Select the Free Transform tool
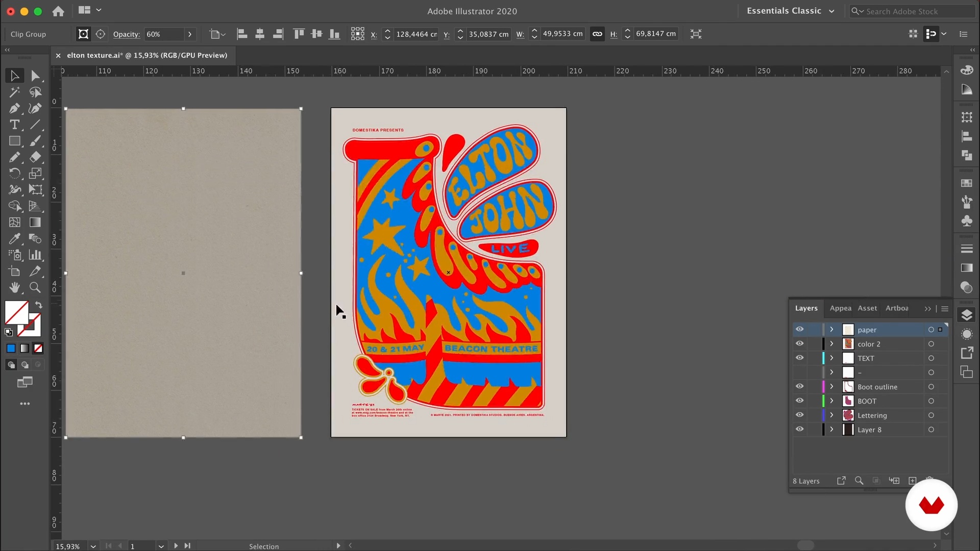This screenshot has width=980, height=551. coord(35,190)
